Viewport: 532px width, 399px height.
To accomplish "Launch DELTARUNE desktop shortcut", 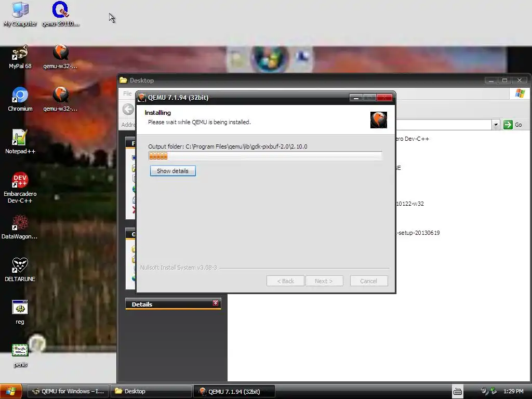I will click(x=20, y=270).
